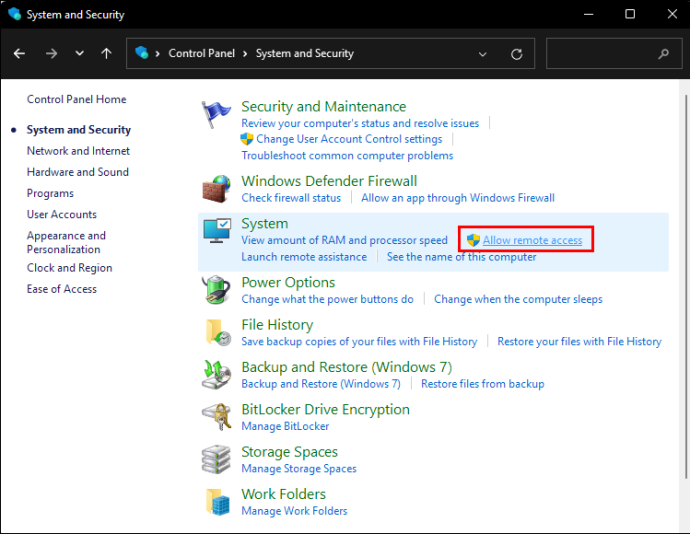Click the vertical scrollbar on the right
The image size is (690, 534).
tap(686, 286)
